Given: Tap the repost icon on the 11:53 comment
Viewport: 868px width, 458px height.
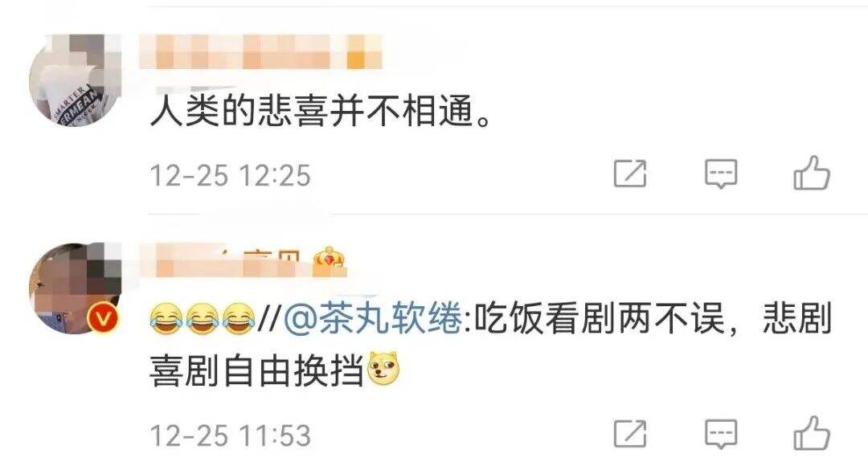Looking at the screenshot, I should point(631,434).
